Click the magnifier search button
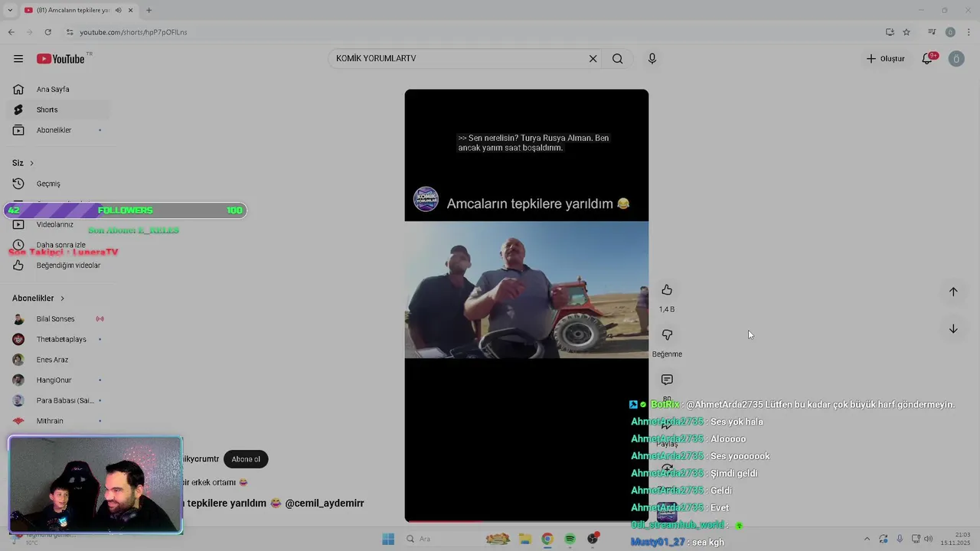The width and height of the screenshot is (980, 551). pyautogui.click(x=617, y=59)
